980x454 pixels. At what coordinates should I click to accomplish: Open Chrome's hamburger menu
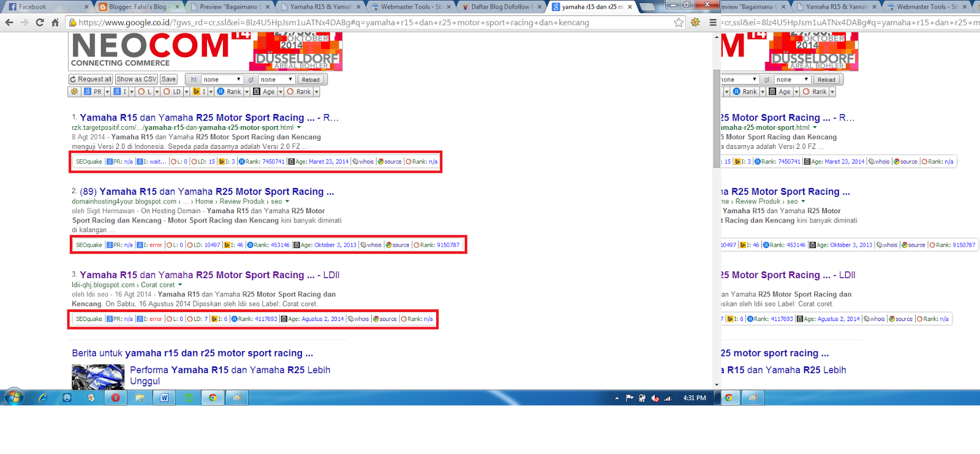[x=712, y=22]
